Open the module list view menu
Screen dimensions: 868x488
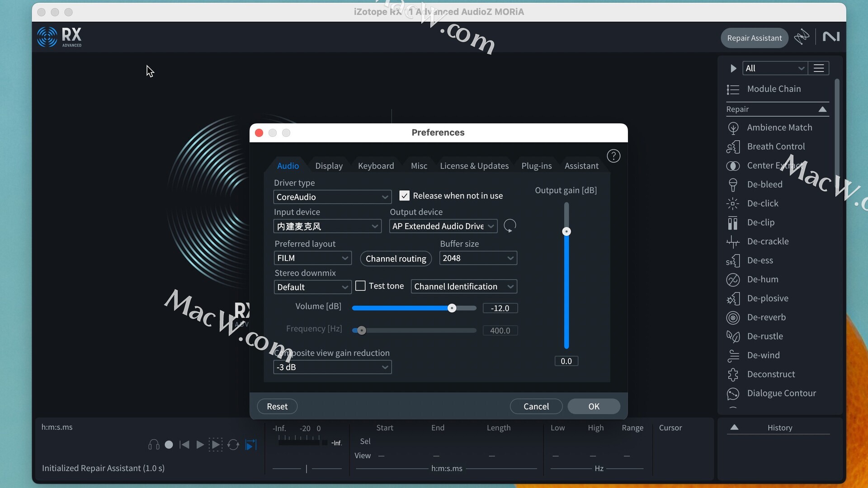(x=819, y=68)
